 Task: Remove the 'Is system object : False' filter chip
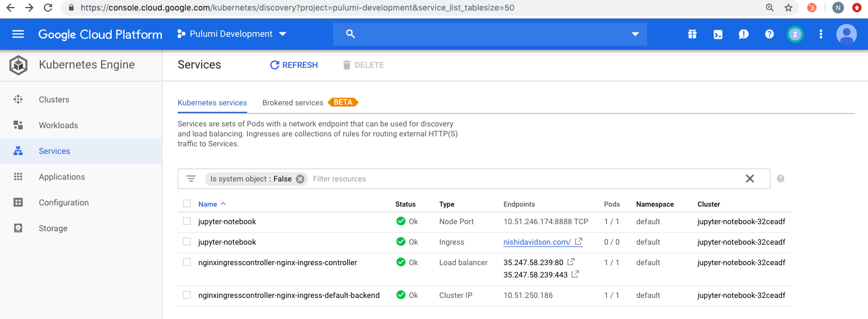[300, 179]
